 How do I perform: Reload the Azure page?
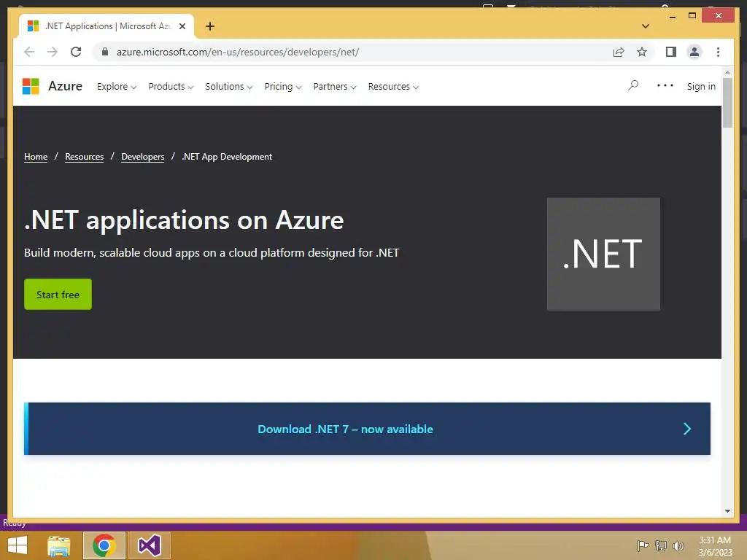pos(76,52)
